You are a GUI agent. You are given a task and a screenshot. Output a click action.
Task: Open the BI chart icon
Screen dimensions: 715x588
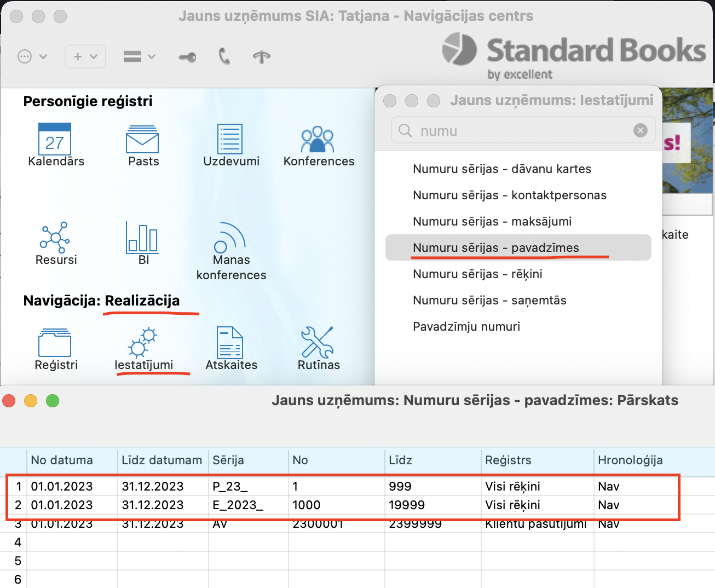[x=142, y=238]
